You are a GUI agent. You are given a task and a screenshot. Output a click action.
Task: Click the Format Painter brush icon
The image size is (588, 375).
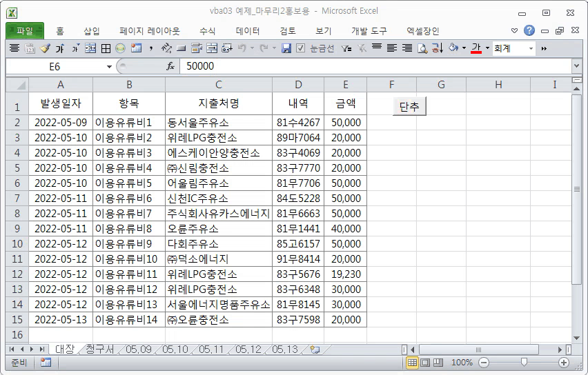[x=45, y=48]
